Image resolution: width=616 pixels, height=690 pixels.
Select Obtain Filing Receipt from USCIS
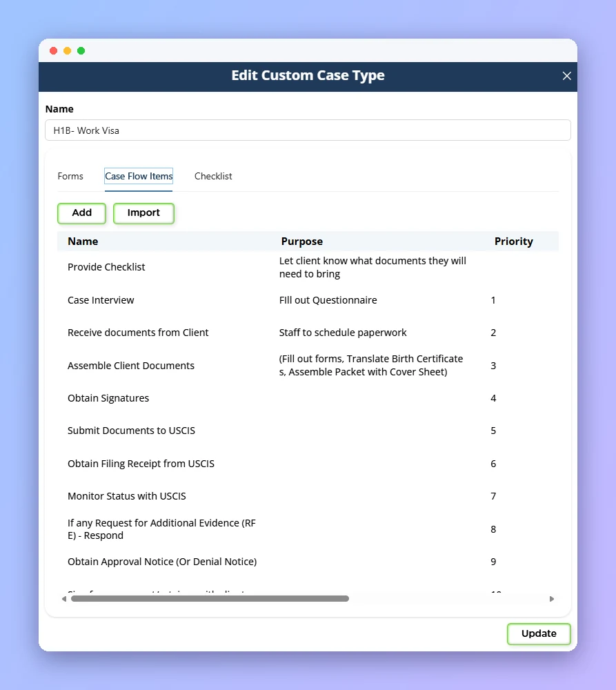pos(308,464)
